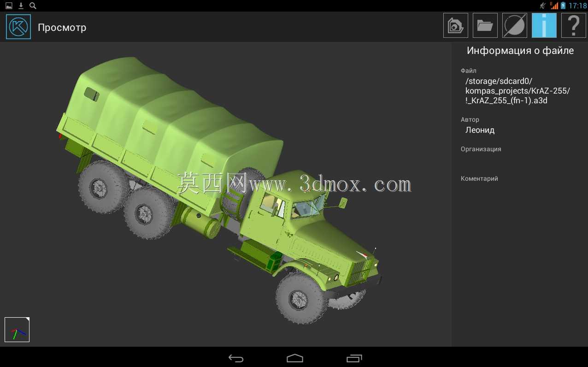The height and width of the screenshot is (367, 588).
Task: Tap the 'Организация' field label
Action: [x=481, y=149]
